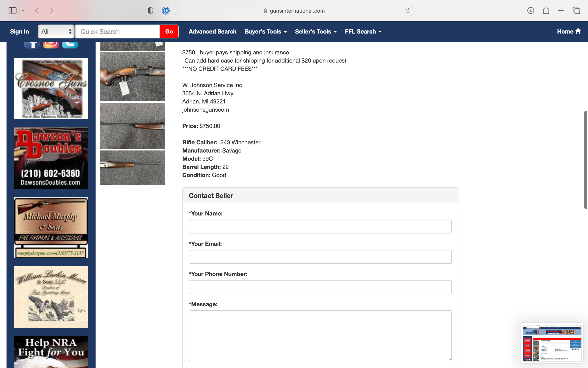
Task: Click the red Go button
Action: 169,32
